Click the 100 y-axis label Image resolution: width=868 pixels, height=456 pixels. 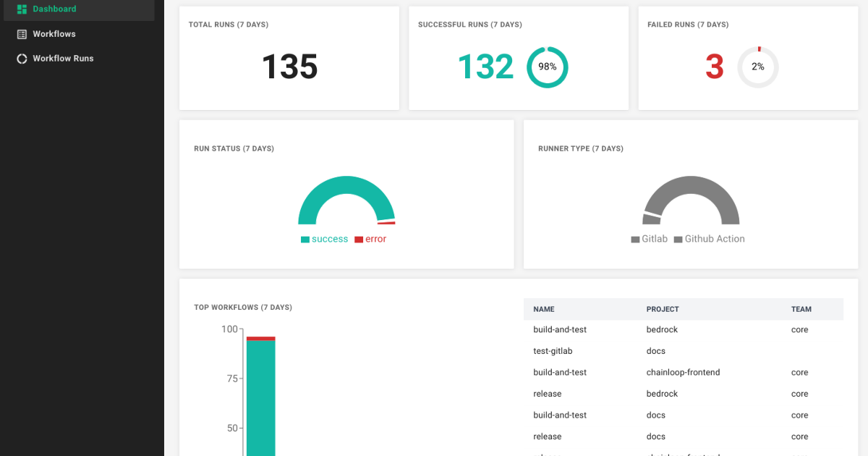[229, 329]
